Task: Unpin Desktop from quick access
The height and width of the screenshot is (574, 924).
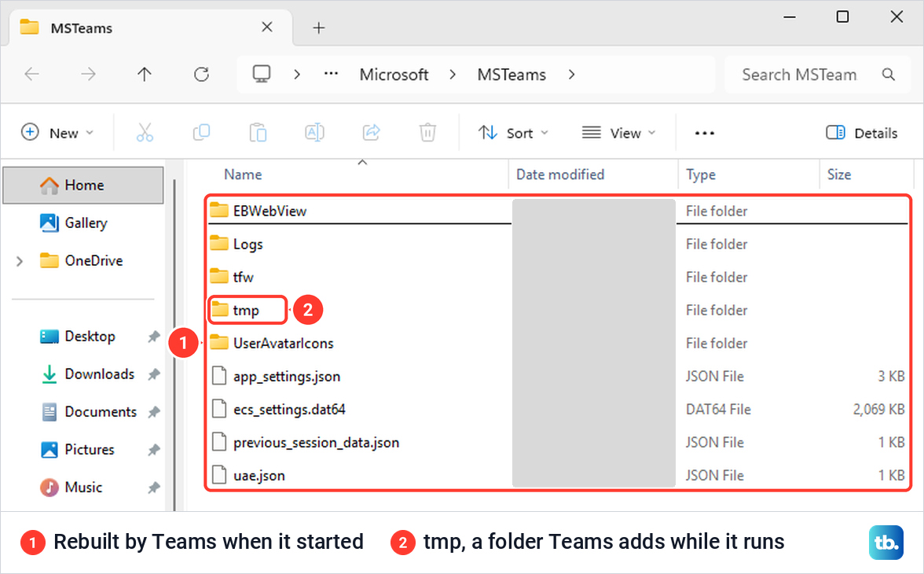Action: pyautogui.click(x=154, y=337)
